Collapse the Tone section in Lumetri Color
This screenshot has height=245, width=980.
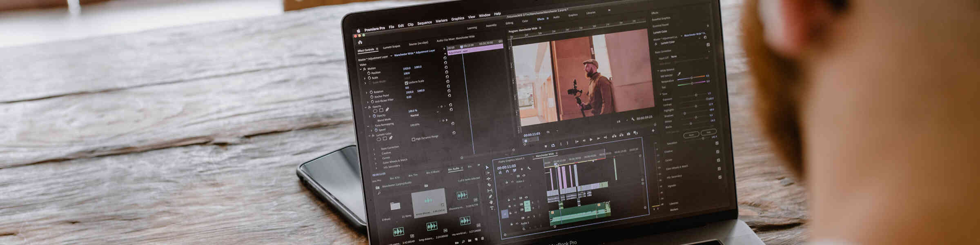coord(660,94)
